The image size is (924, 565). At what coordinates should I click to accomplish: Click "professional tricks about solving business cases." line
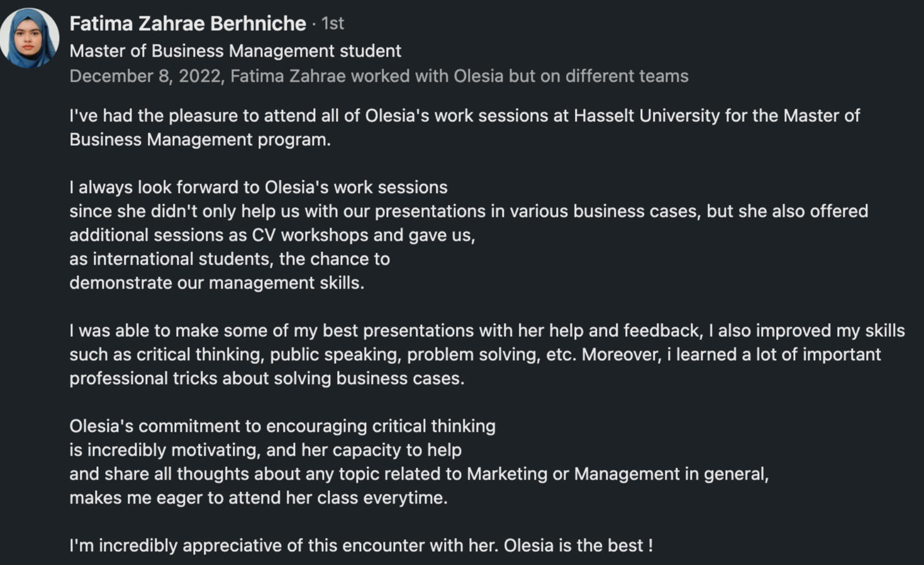266,378
